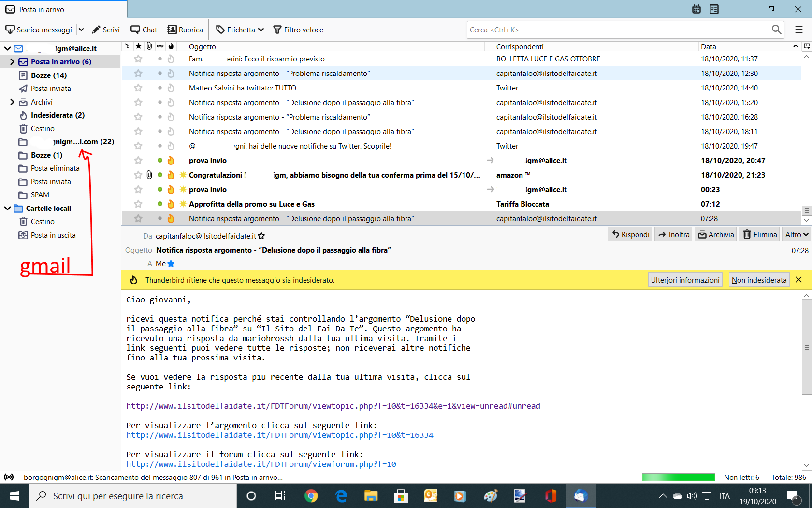Image resolution: width=812 pixels, height=508 pixels.
Task: Click the online status indicator icon
Action: [9, 477]
